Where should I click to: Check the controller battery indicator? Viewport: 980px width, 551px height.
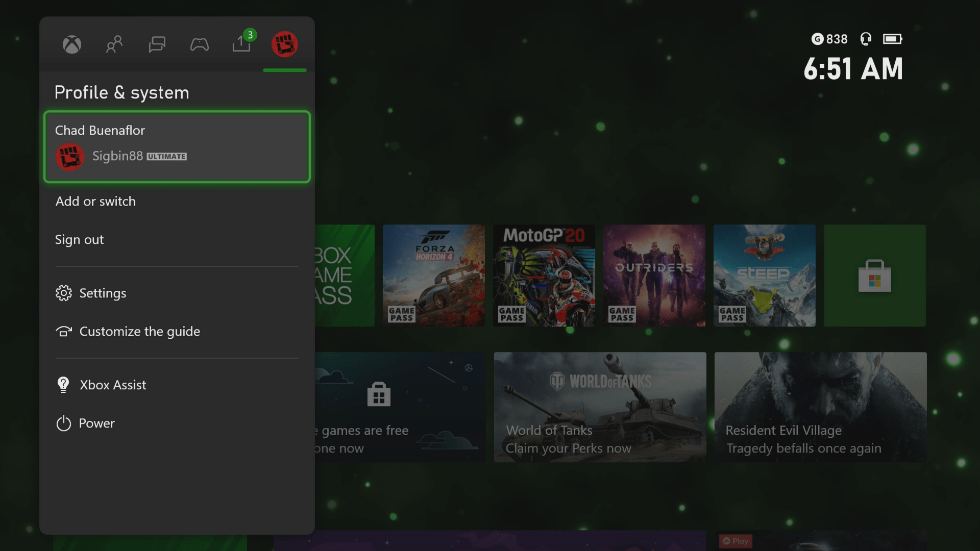click(x=893, y=39)
